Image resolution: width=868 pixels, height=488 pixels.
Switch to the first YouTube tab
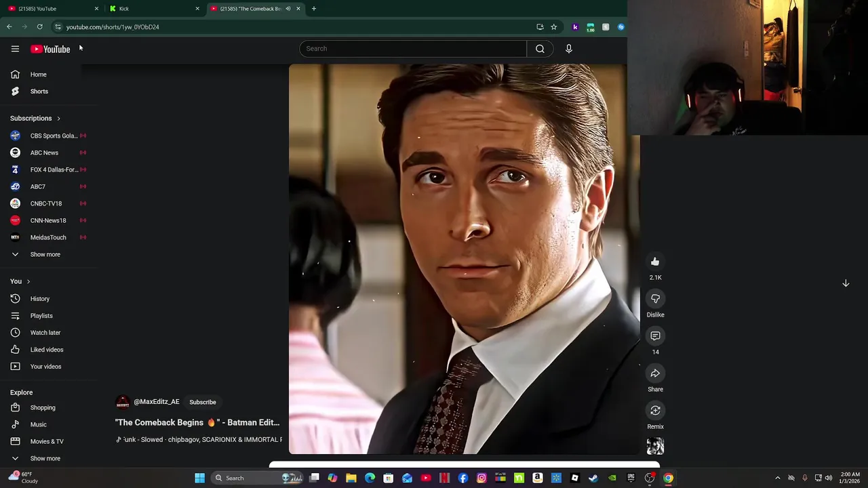(x=53, y=9)
